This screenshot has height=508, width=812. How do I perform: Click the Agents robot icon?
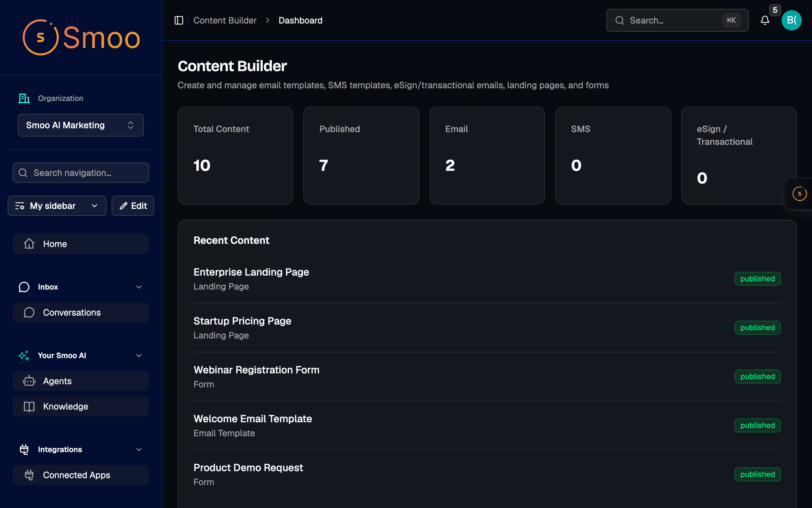(x=29, y=381)
